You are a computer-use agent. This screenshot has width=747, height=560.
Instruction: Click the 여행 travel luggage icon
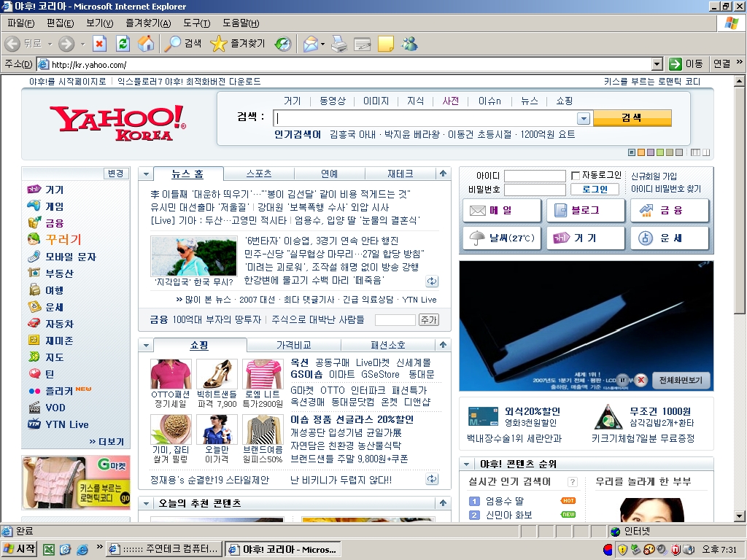(x=34, y=289)
